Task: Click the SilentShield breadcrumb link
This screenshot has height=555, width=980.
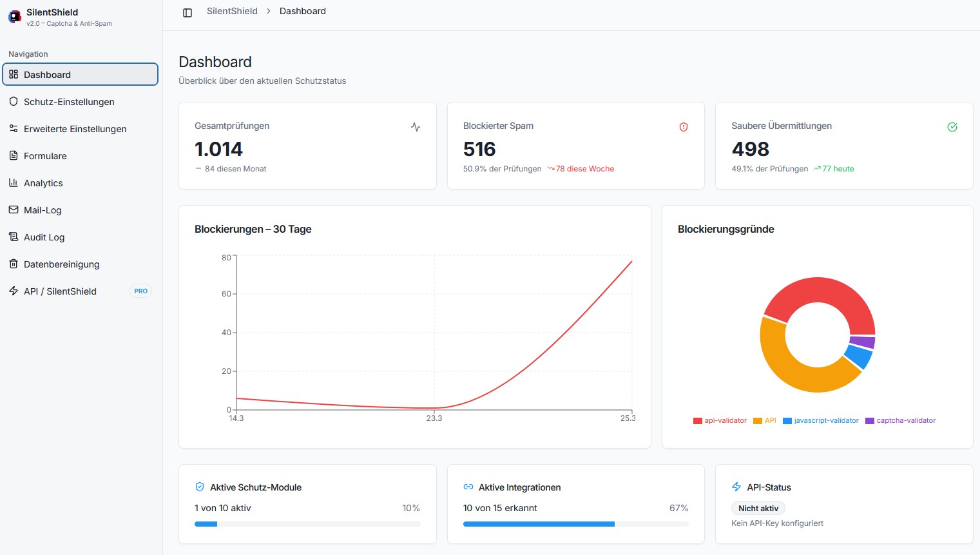Action: tap(232, 11)
